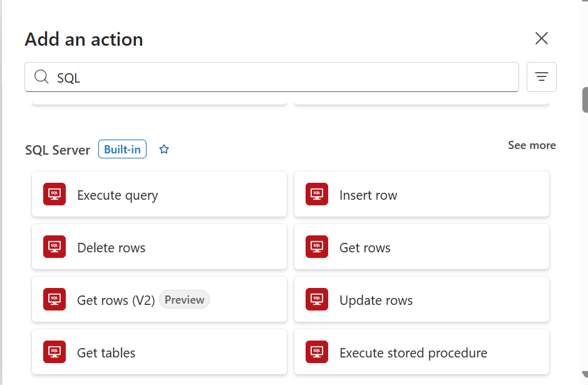Click the SQL icon next to Delete rows

(54, 247)
